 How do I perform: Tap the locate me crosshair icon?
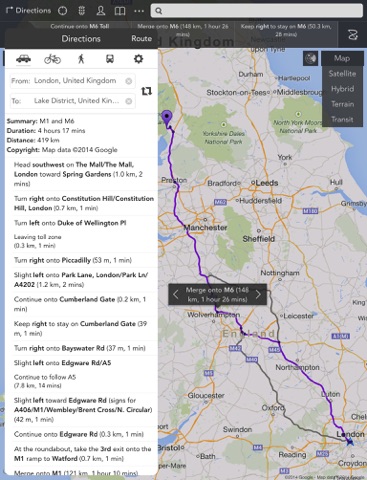point(62,11)
